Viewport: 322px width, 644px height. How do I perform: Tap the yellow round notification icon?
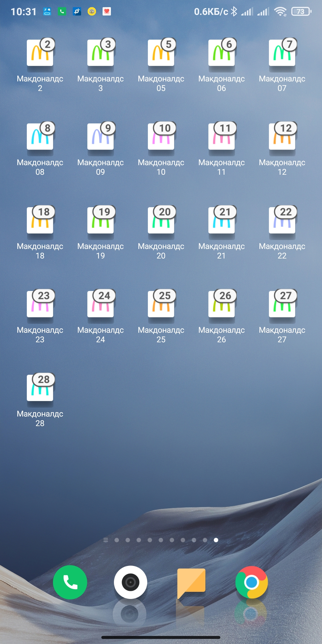pos(92,12)
